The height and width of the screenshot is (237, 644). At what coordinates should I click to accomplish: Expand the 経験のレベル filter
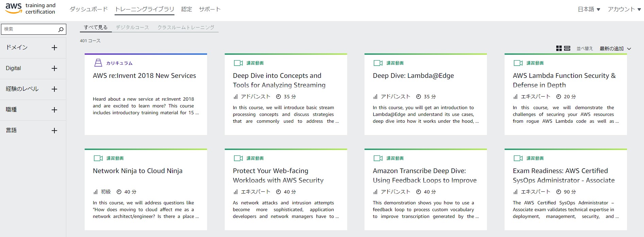pyautogui.click(x=54, y=89)
